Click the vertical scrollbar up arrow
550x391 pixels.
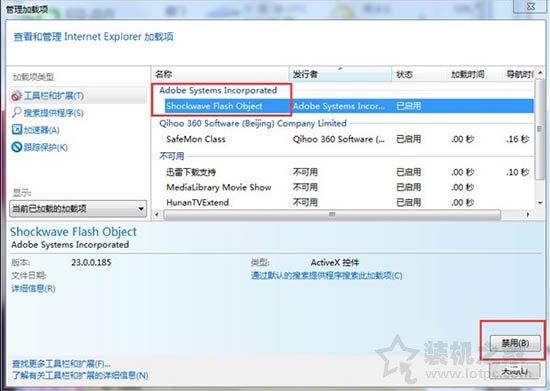pyautogui.click(x=540, y=73)
